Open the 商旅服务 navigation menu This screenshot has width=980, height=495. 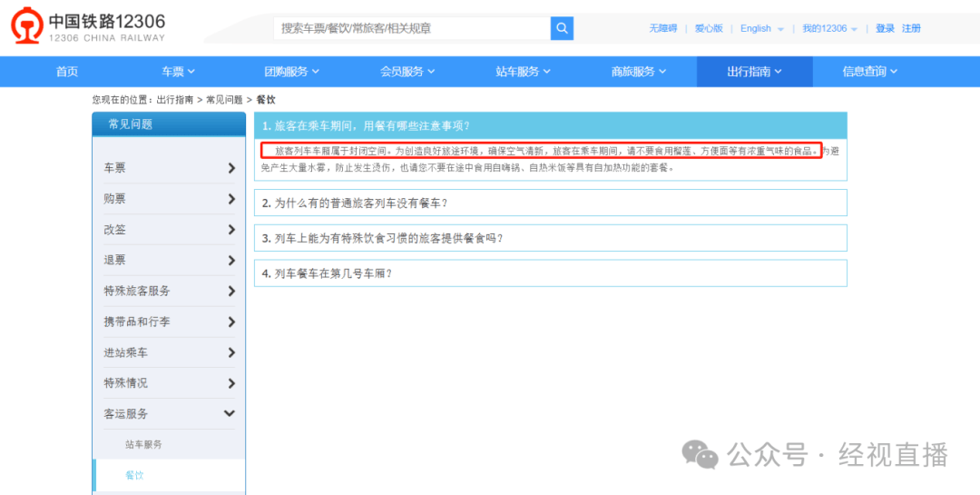tap(639, 72)
